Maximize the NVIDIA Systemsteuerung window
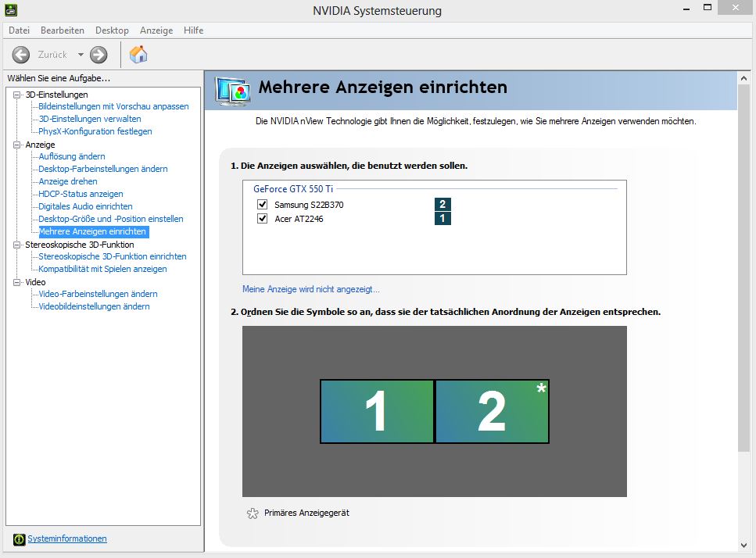756x558 pixels. 708,8
